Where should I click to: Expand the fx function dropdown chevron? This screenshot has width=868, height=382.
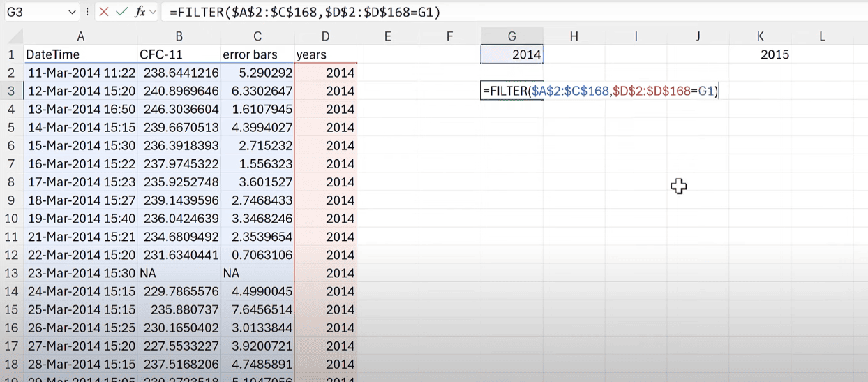153,13
